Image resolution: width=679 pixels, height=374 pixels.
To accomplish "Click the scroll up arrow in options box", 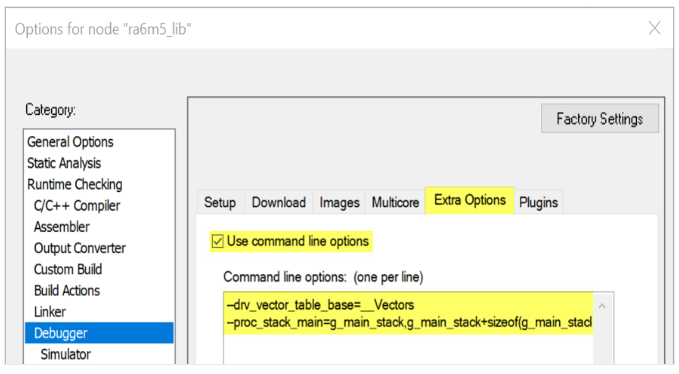I will [602, 306].
